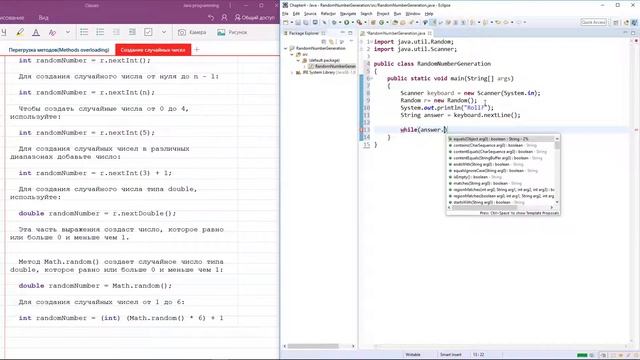
Task: Open the Source menu in Eclipse
Action: [310, 14]
